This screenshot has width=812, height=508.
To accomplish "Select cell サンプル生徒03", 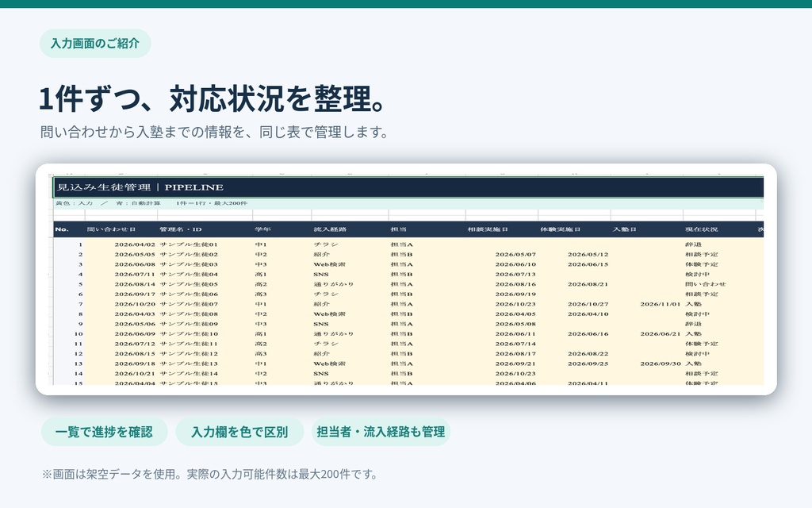I will click(189, 264).
